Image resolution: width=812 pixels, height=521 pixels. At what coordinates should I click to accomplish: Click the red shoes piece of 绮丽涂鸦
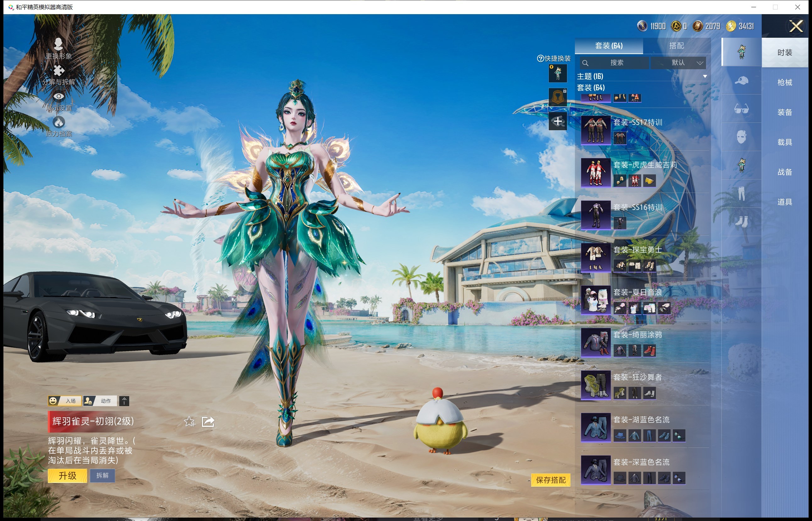[649, 350]
